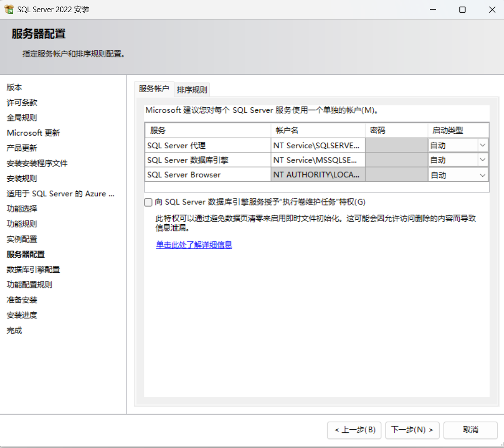Screen dimensions: 504x448
Task: Open startup type dropdown for SQL Server 数据库引擎
Action: click(482, 160)
